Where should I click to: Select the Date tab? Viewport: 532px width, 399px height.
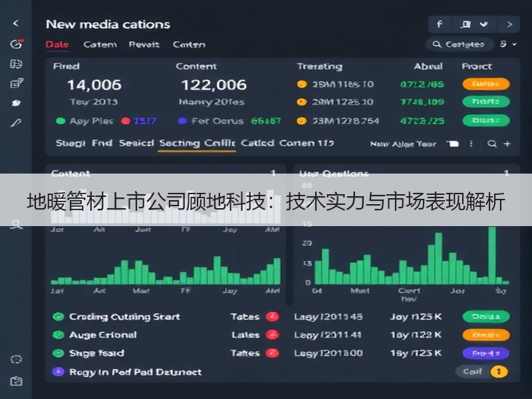tap(57, 45)
